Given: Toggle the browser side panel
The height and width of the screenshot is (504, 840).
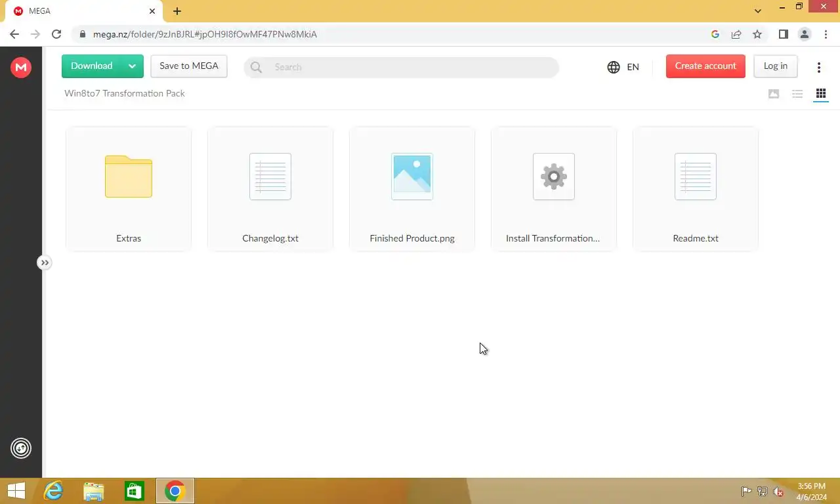Looking at the screenshot, I should point(783,34).
